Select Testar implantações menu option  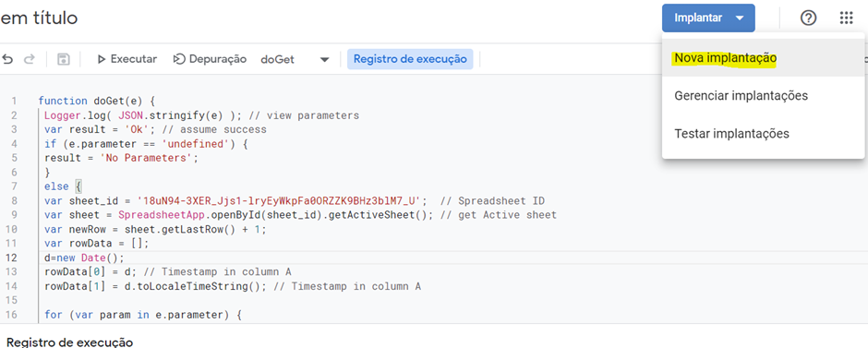[x=731, y=133]
